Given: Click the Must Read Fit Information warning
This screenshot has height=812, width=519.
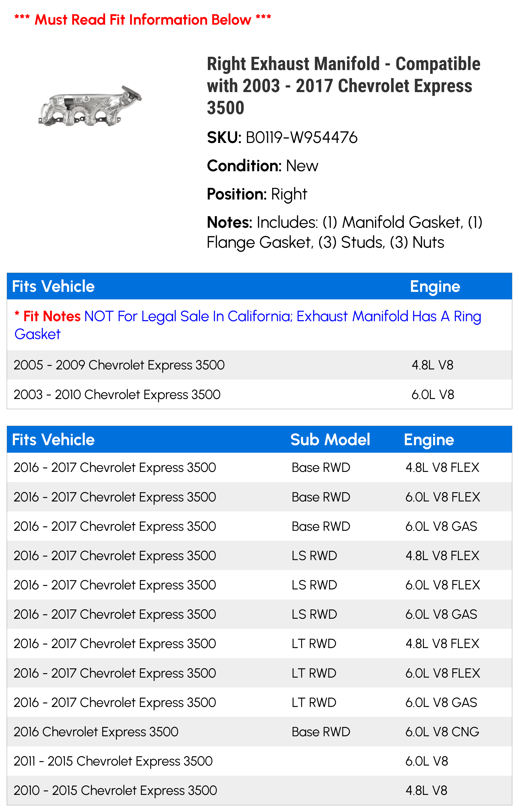Looking at the screenshot, I should (143, 20).
